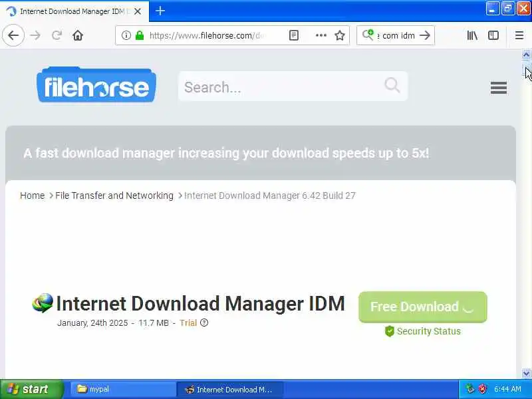The image size is (532, 399).
Task: Click the Internet Download Manager IDM heading
Action: coord(200,303)
